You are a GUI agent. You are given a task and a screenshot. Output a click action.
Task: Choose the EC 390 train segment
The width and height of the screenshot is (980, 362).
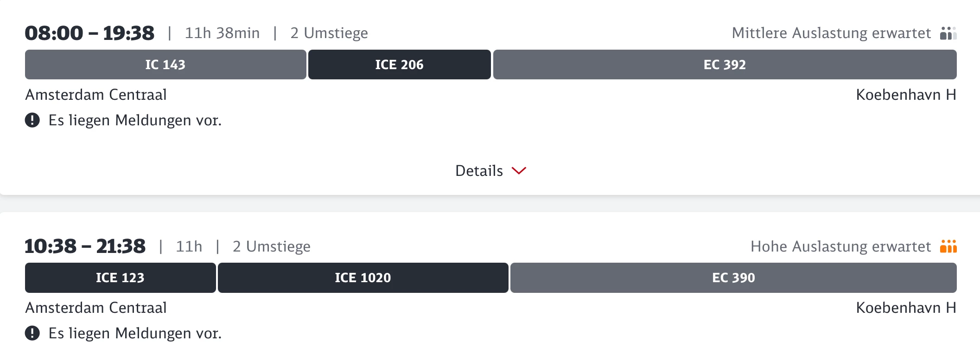coord(733,278)
